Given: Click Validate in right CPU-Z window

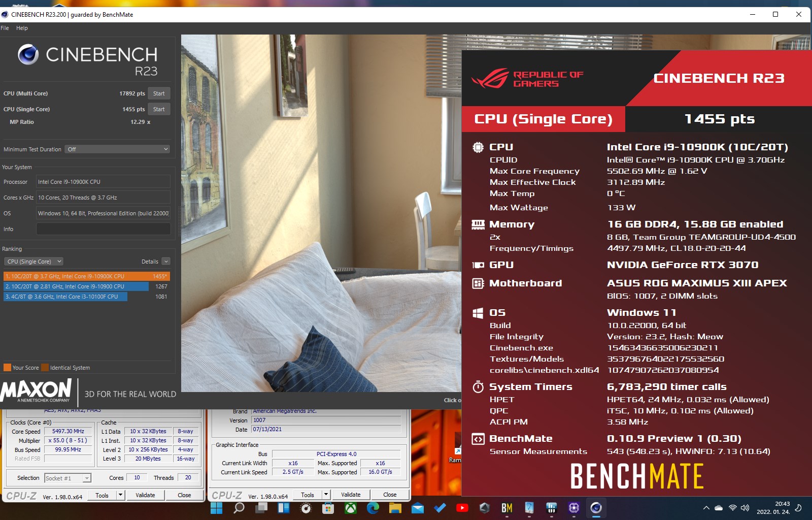Looking at the screenshot, I should click(x=351, y=495).
